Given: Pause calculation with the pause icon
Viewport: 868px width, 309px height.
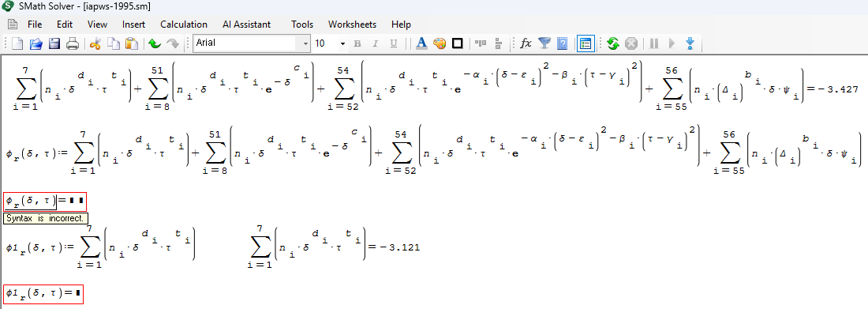Looking at the screenshot, I should (x=654, y=43).
